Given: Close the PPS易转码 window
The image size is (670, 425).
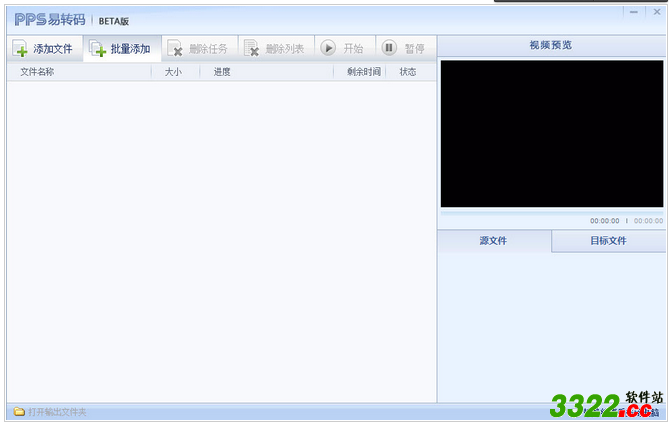Looking at the screenshot, I should pyautogui.click(x=657, y=12).
